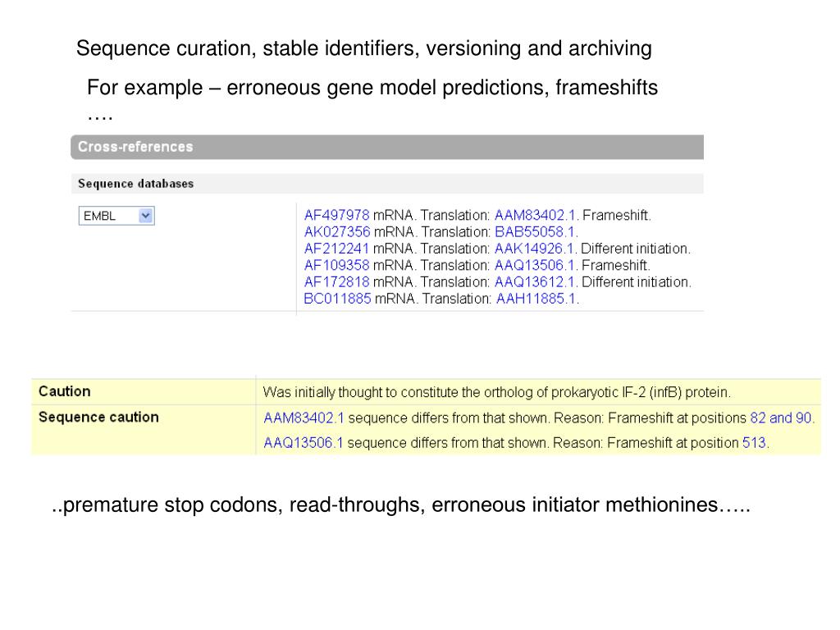Open the BC011885 mRNA link
This screenshot has height=630, width=840.
(337, 299)
